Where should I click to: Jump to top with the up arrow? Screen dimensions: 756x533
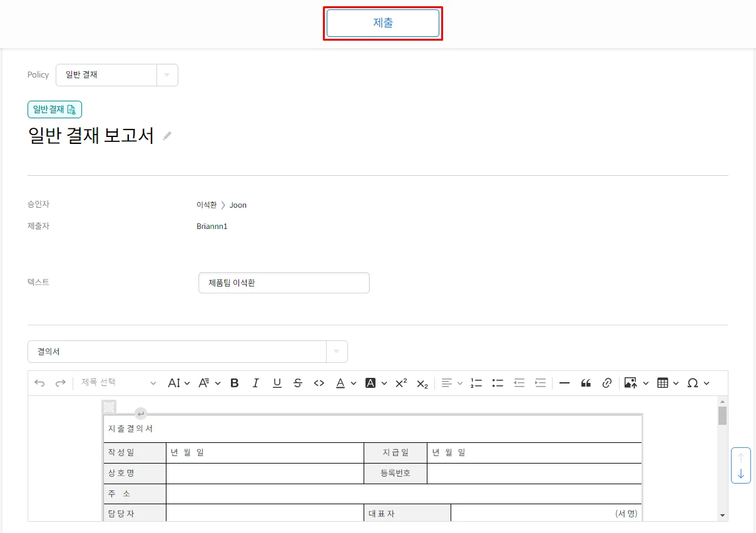click(741, 457)
